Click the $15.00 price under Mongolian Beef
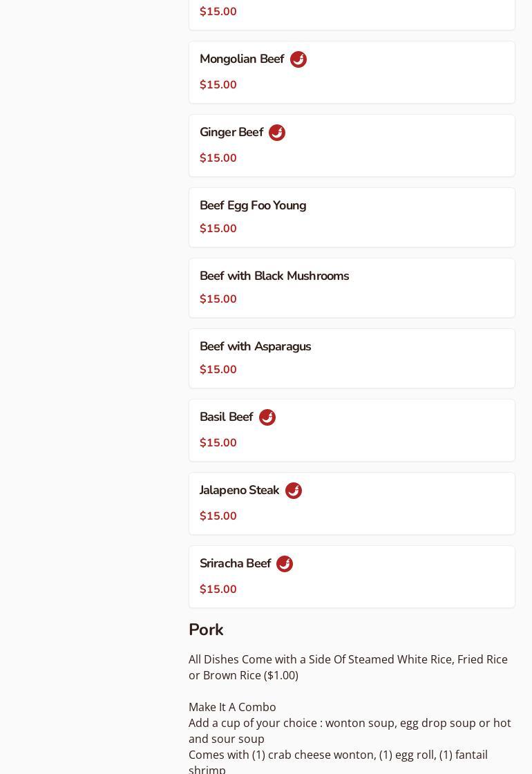This screenshot has width=532, height=774. pyautogui.click(x=218, y=85)
